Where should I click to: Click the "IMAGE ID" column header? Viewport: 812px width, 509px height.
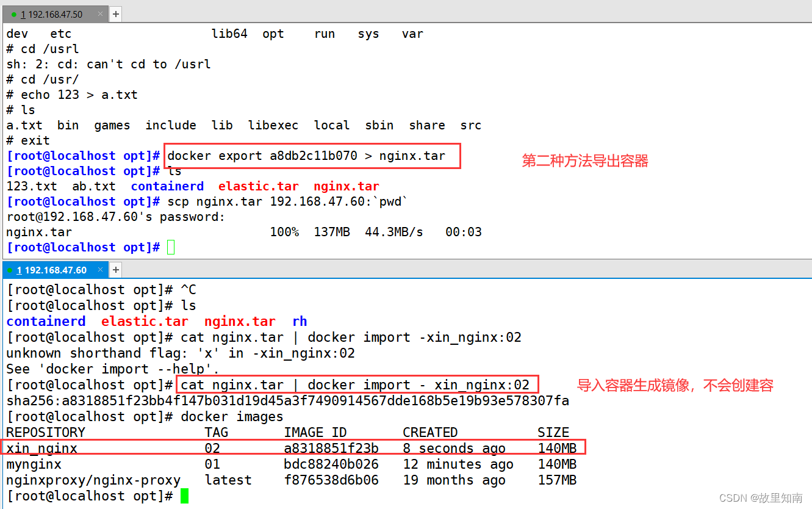[x=315, y=432]
